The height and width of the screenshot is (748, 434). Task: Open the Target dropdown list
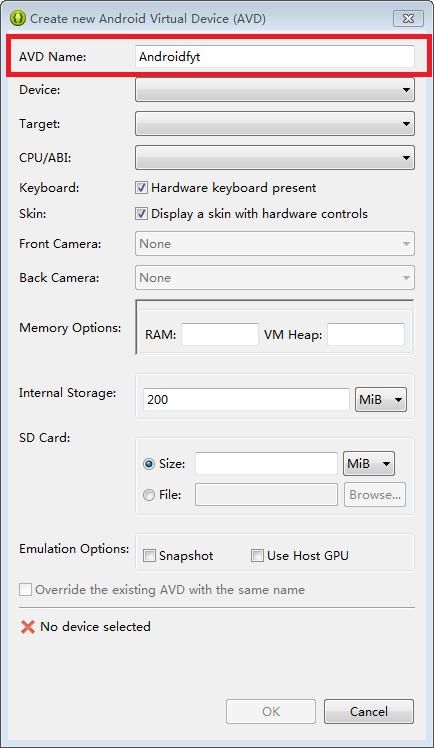point(275,124)
